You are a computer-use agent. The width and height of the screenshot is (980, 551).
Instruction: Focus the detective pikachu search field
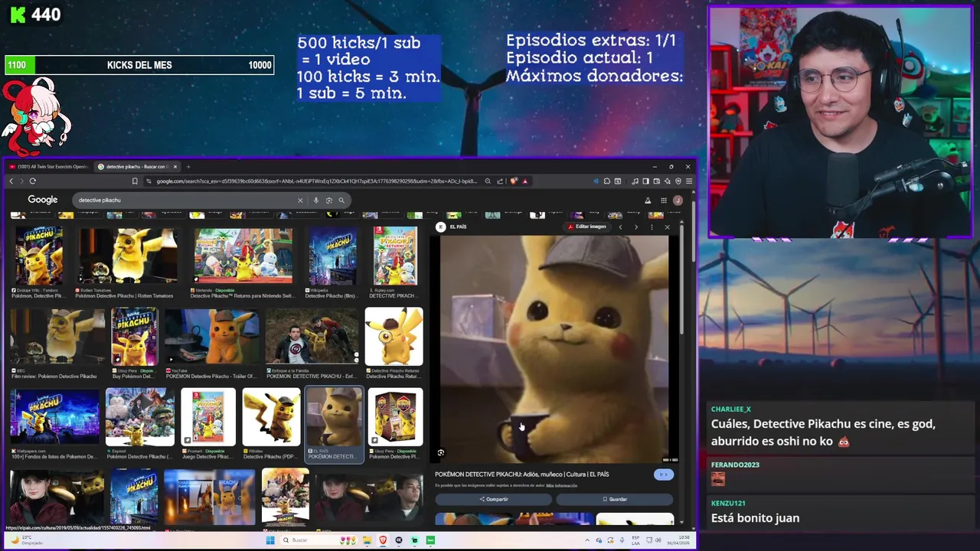coord(184,201)
